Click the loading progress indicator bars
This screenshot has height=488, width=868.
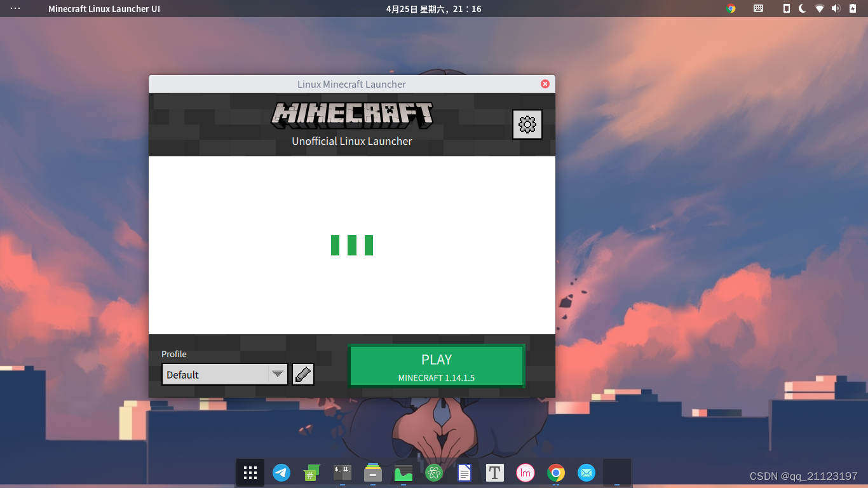point(352,245)
